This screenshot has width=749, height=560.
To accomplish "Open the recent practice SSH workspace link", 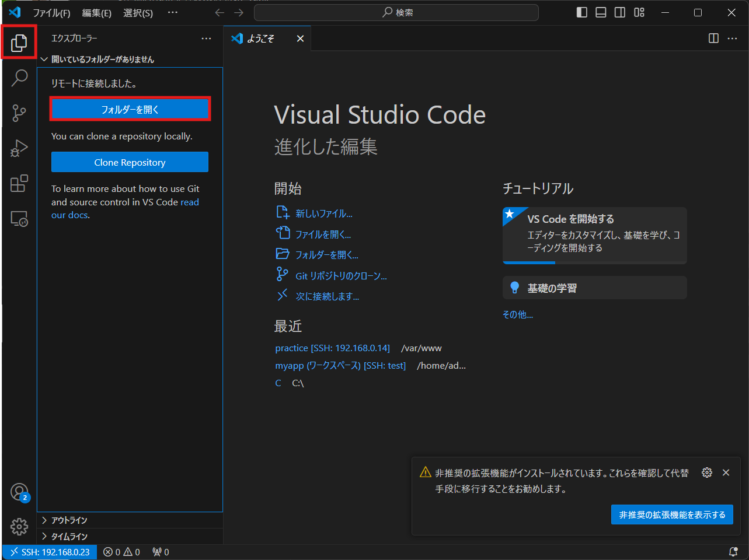I will [x=332, y=348].
